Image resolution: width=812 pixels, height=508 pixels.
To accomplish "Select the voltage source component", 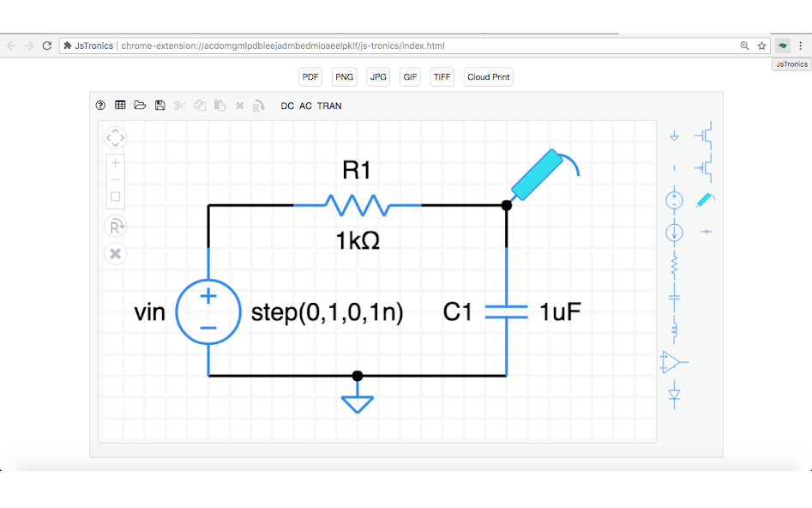I will click(674, 201).
